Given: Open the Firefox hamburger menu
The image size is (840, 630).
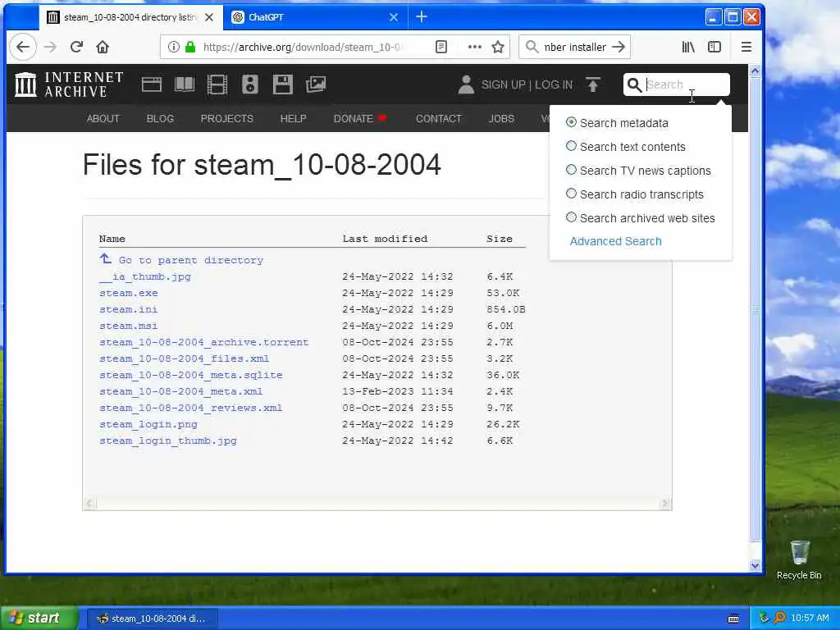Looking at the screenshot, I should 746,47.
